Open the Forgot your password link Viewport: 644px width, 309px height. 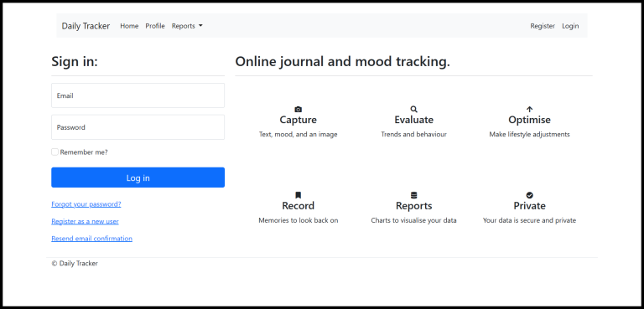(86, 204)
